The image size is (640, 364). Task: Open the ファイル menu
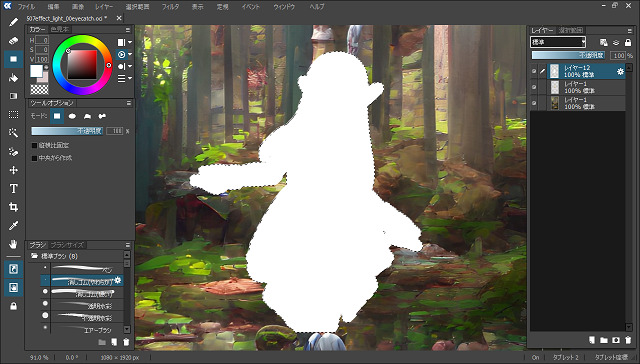27,7
